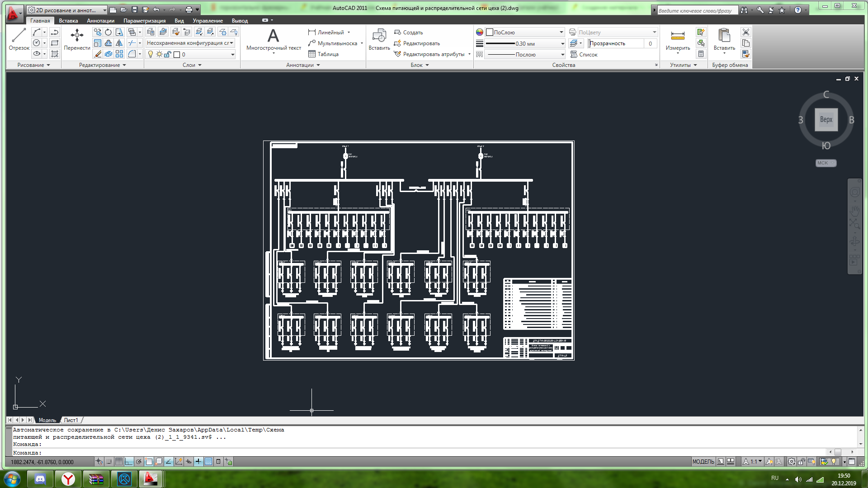This screenshot has width=868, height=488.
Task: Expand the layer list dropdown
Action: click(x=232, y=55)
